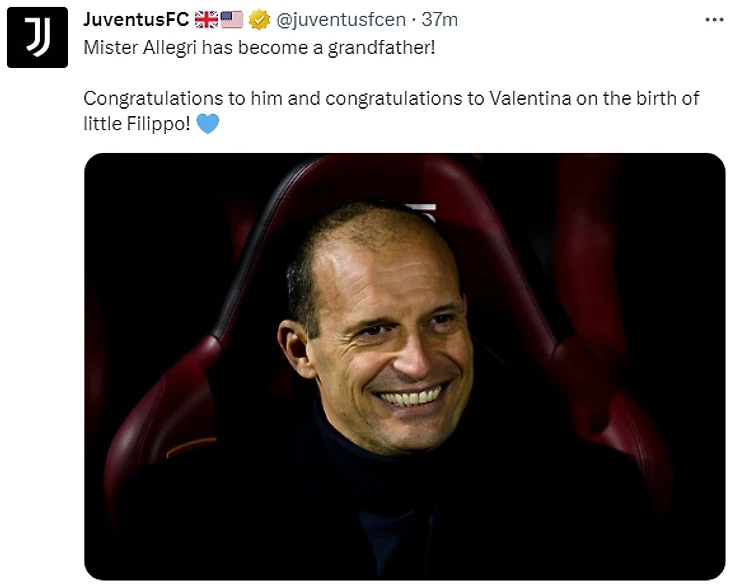Click the word "Mister" in the tweet
Image resolution: width=730 pixels, height=585 pixels.
point(108,46)
